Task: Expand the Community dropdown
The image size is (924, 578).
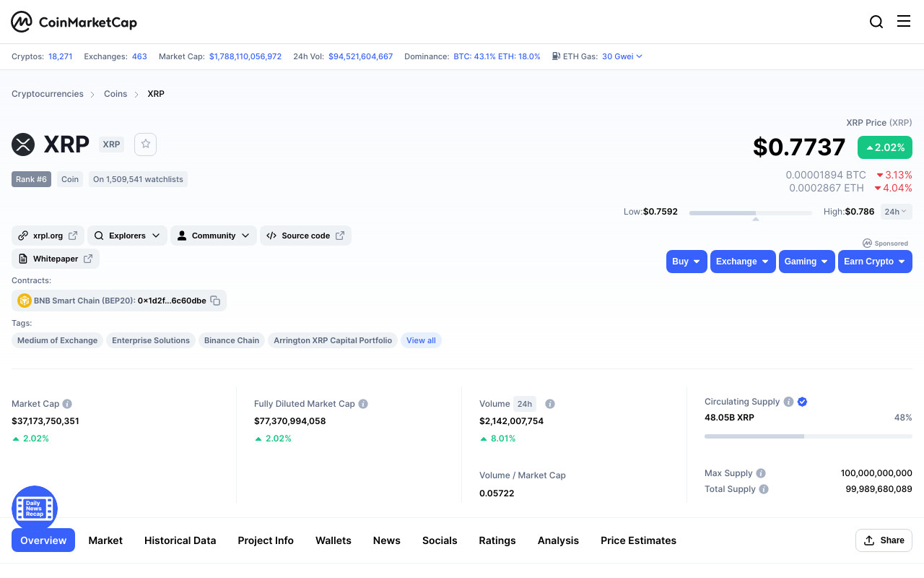Action: pos(214,236)
